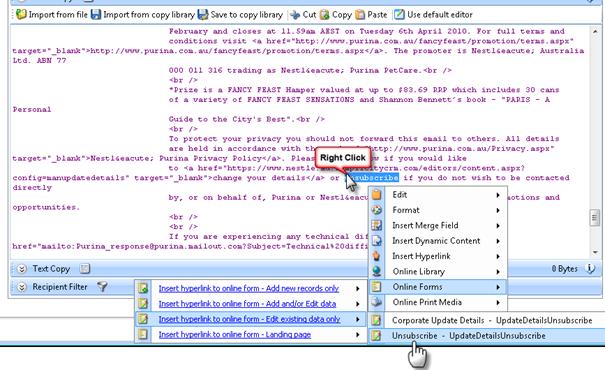Click the info icon beside 0 Bytes
Viewport: 605px width, 370px height.
tap(590, 269)
